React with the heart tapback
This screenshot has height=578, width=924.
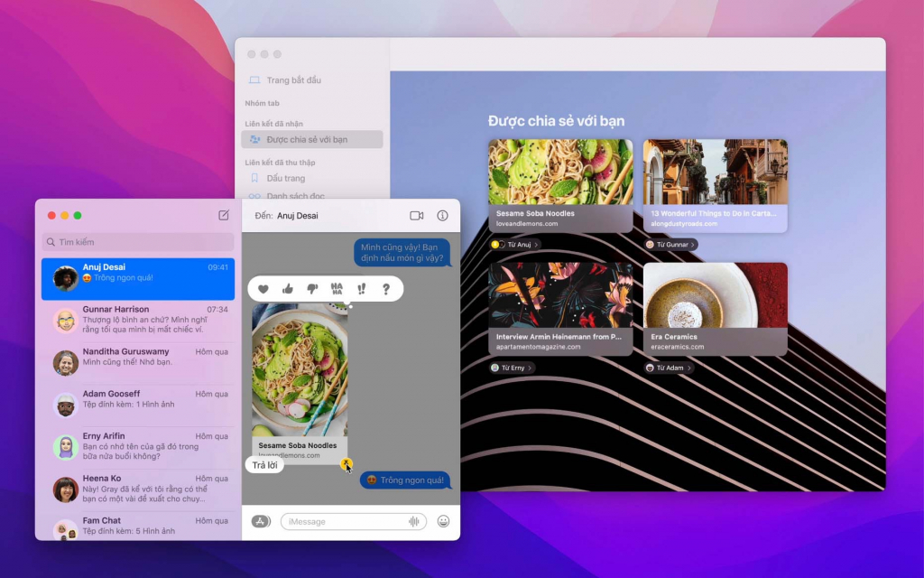[263, 289]
